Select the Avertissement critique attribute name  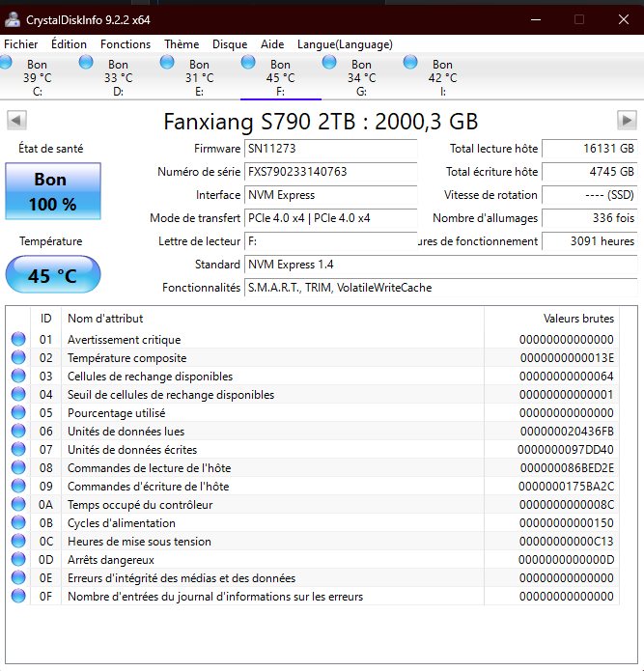coord(125,339)
